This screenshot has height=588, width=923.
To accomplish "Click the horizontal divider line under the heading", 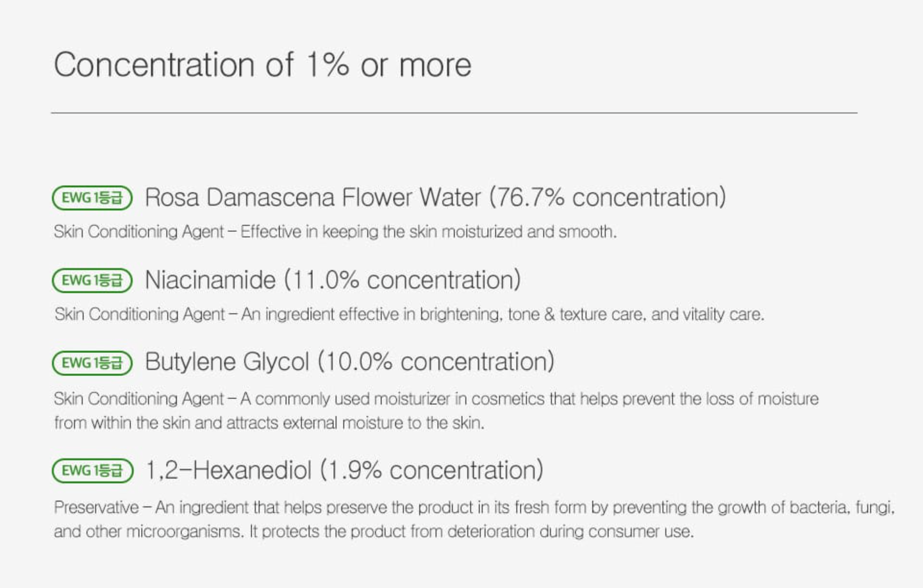I will [x=454, y=113].
